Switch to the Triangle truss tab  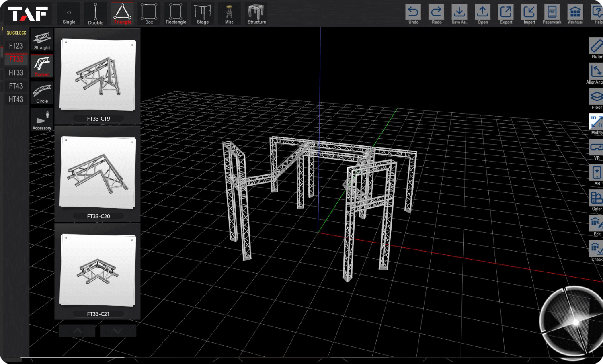122,12
